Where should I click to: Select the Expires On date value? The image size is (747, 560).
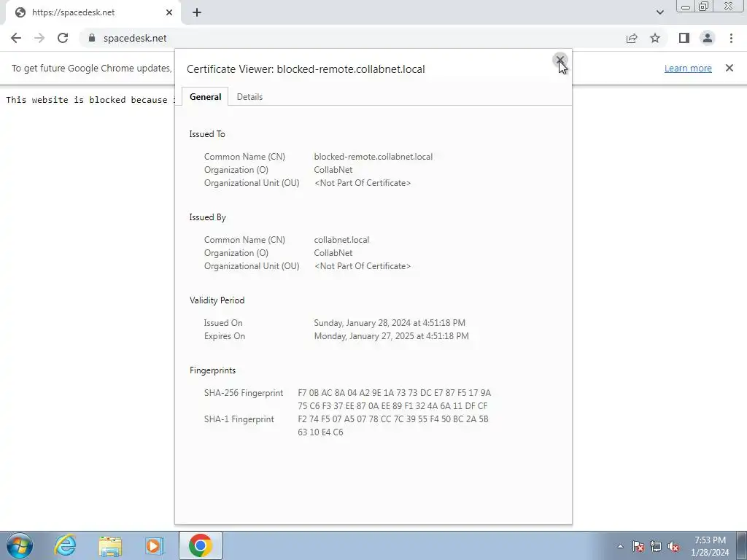point(391,336)
